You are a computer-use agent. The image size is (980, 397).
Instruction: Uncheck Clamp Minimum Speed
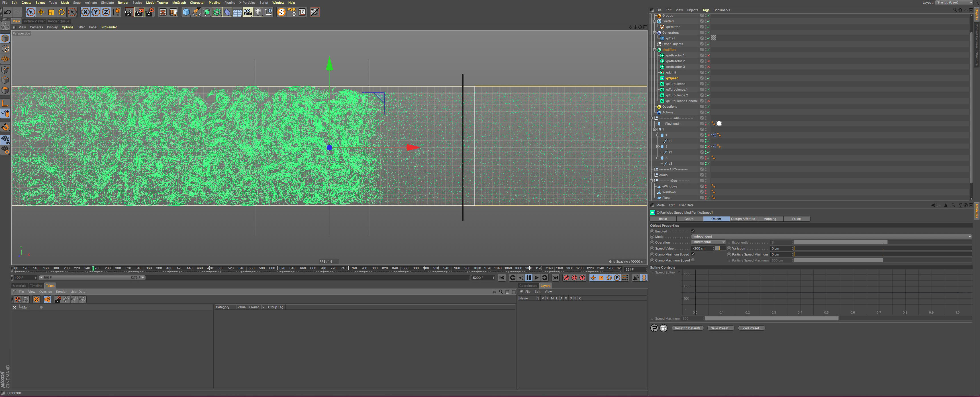(693, 254)
